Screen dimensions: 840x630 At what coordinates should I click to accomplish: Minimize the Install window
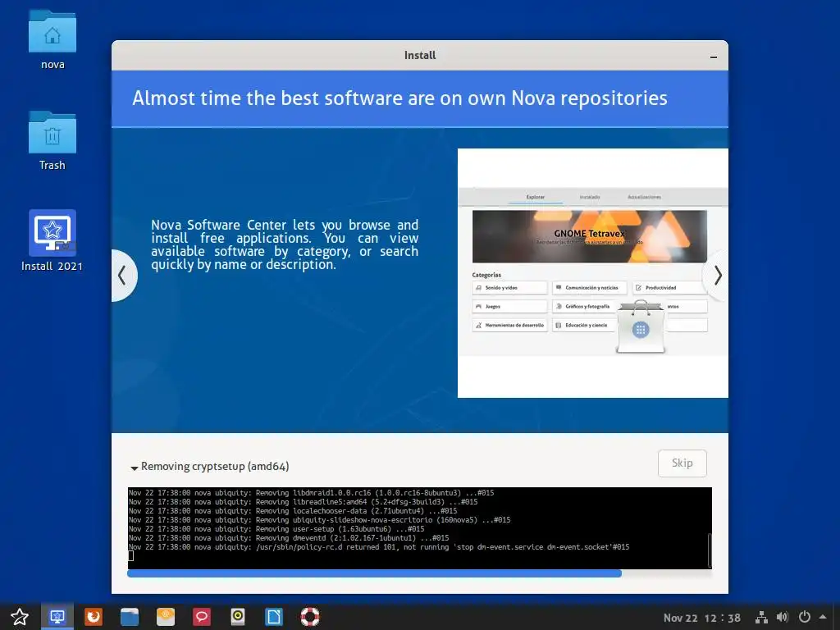pyautogui.click(x=714, y=57)
